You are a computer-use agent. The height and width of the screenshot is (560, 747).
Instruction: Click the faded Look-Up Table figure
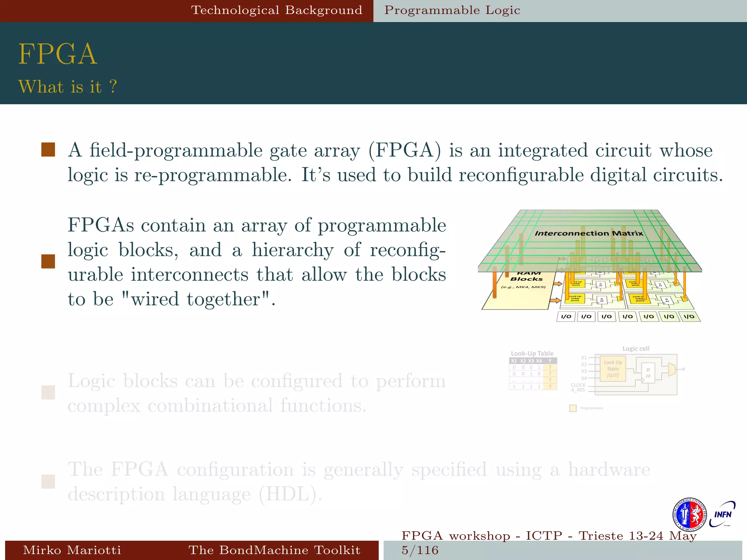[x=533, y=370]
